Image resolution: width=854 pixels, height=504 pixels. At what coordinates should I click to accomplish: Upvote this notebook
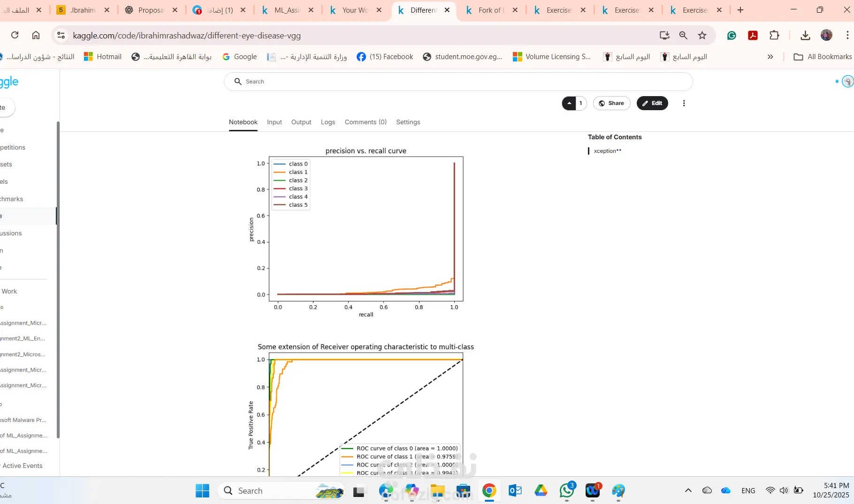[x=569, y=103]
